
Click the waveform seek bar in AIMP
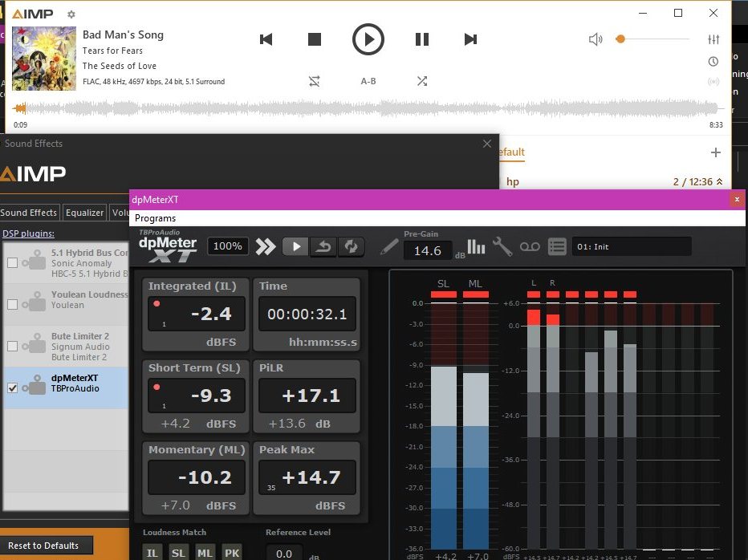pos(368,109)
